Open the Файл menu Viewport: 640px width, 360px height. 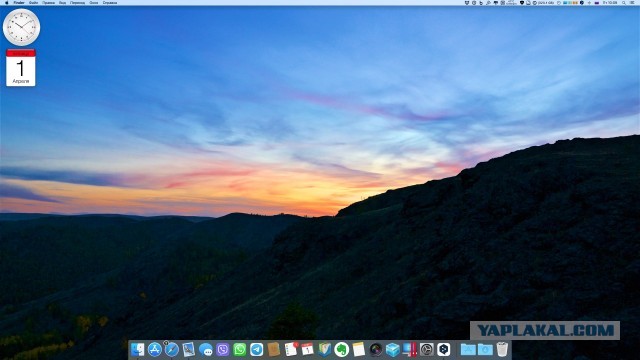coord(33,2)
